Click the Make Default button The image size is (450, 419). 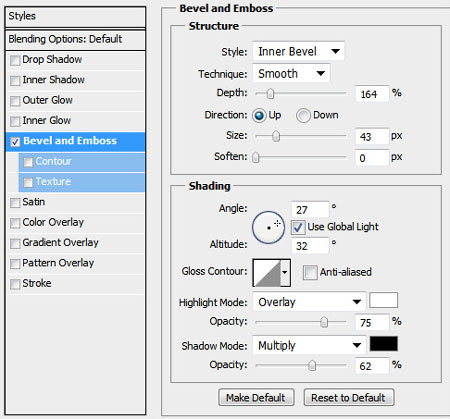pyautogui.click(x=256, y=397)
